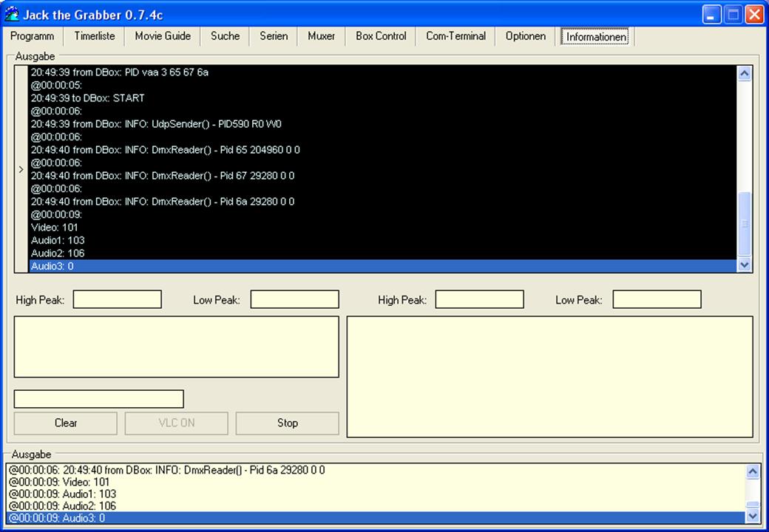769x532 pixels.
Task: Click down arrow of upper log scrollbar
Action: pos(745,265)
